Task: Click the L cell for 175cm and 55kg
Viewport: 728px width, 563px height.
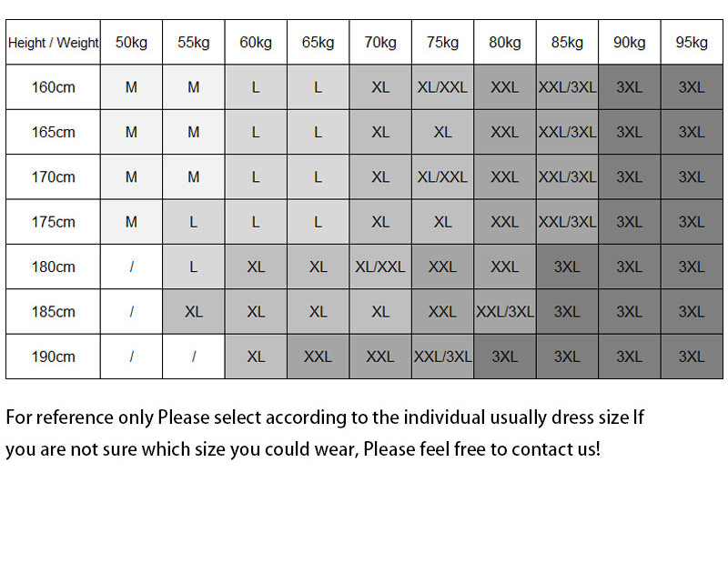Action: 194,222
